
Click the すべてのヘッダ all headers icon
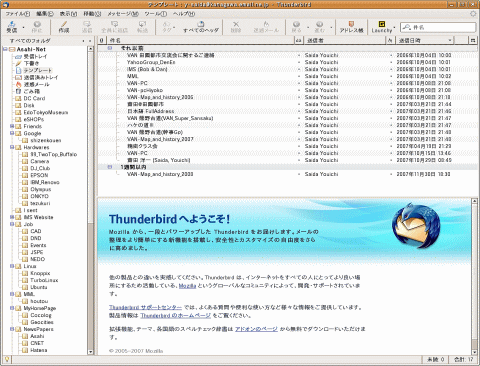pos(201,27)
